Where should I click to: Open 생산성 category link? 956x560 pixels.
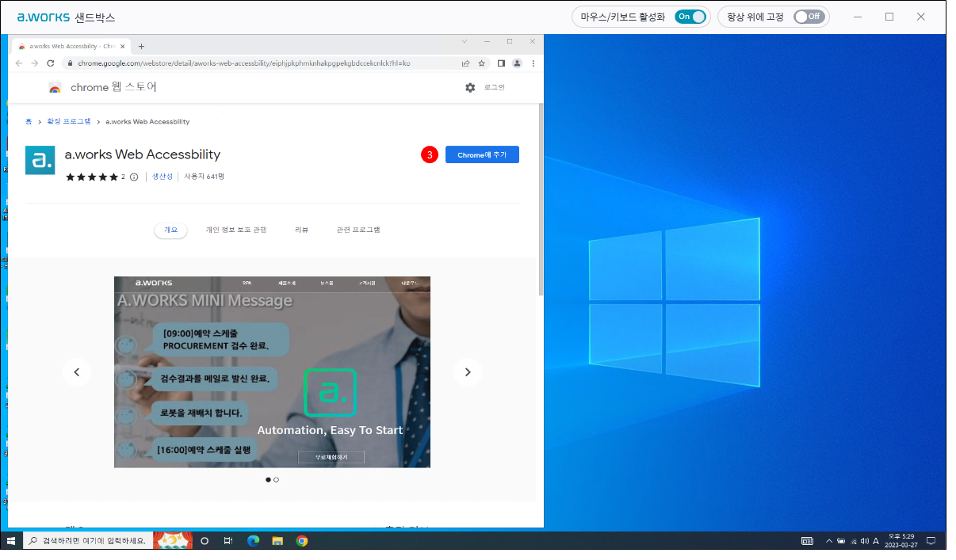click(162, 177)
